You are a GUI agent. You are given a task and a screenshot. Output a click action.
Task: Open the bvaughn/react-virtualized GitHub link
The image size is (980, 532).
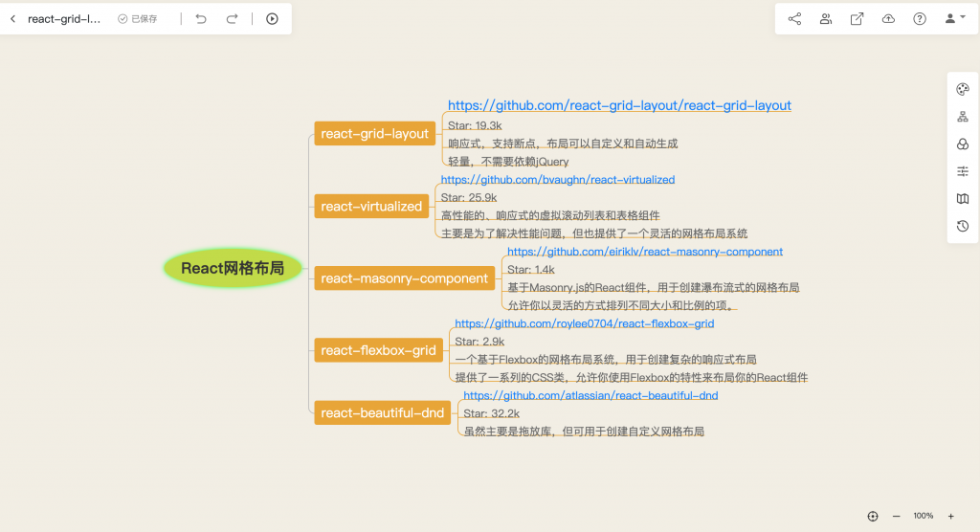pyautogui.click(x=558, y=180)
